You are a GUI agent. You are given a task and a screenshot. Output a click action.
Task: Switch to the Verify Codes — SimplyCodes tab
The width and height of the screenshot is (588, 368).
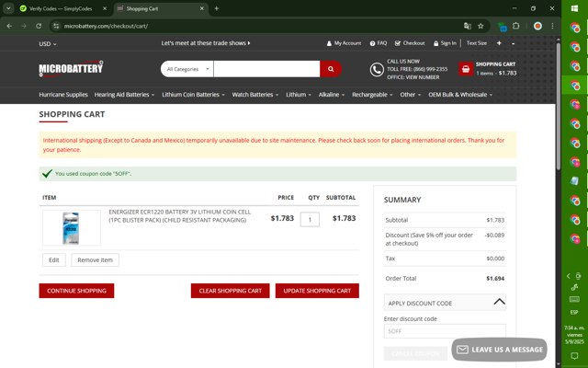pyautogui.click(x=61, y=8)
